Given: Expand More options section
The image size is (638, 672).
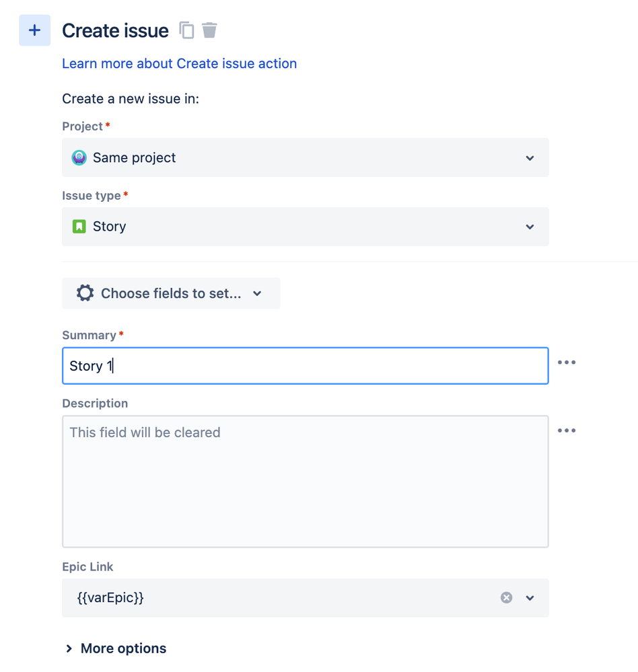Looking at the screenshot, I should (x=69, y=648).
